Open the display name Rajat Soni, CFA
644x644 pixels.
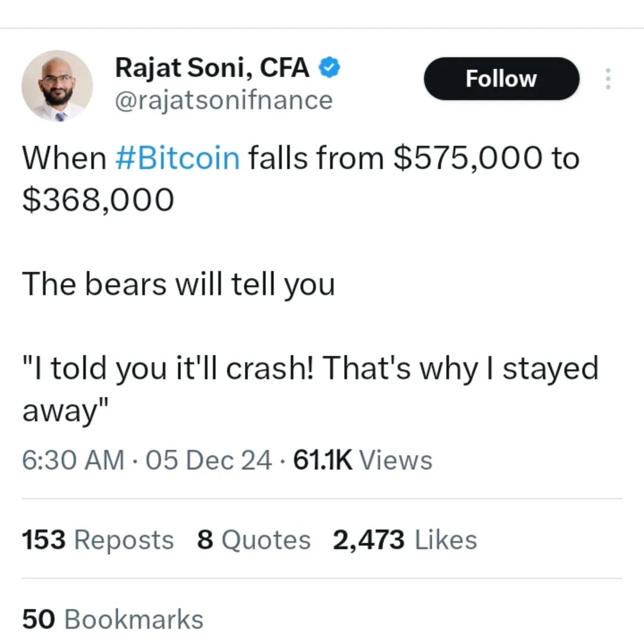point(212,68)
